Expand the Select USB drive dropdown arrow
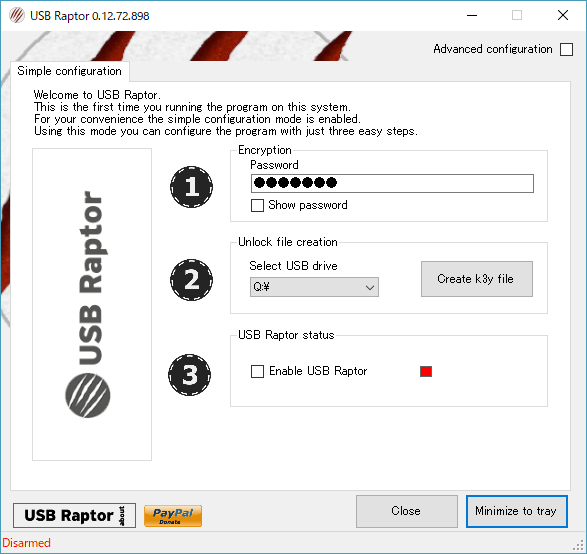This screenshot has width=587, height=554. [x=370, y=287]
